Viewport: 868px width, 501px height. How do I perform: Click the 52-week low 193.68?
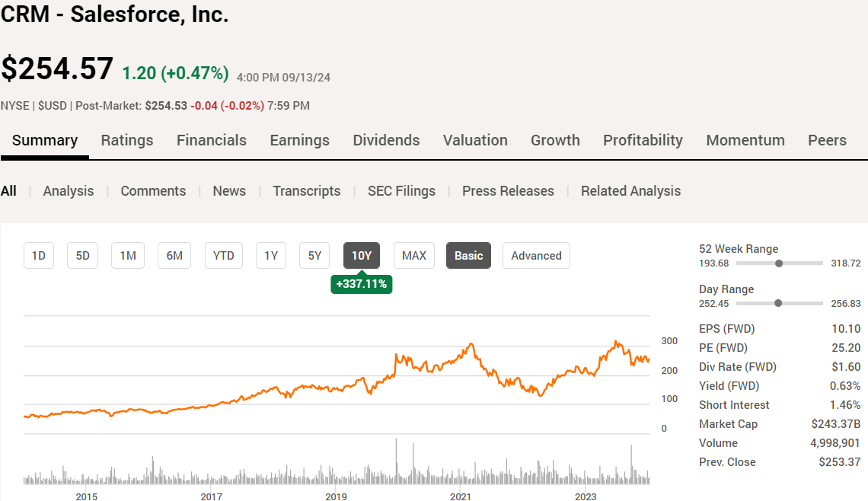[x=714, y=263]
